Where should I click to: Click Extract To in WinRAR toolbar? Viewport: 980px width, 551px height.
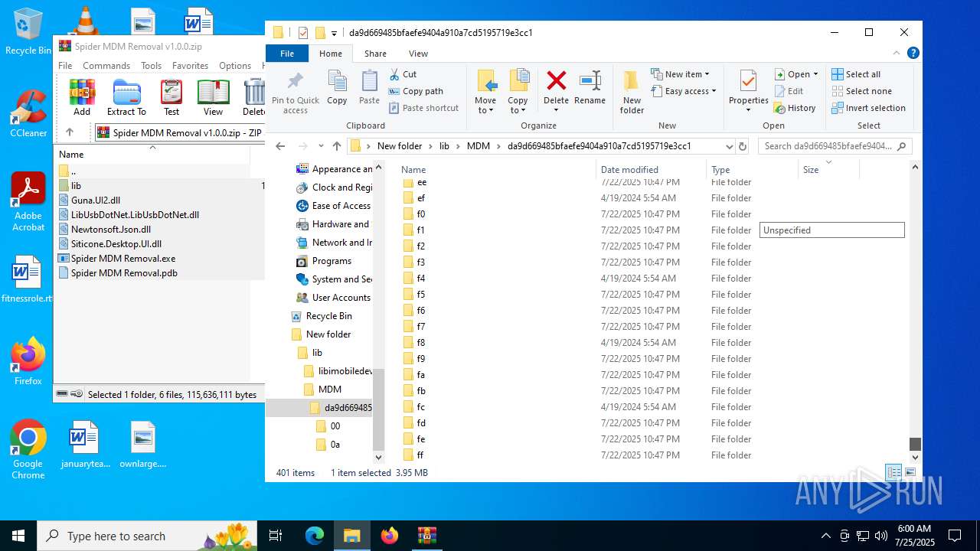click(x=126, y=97)
